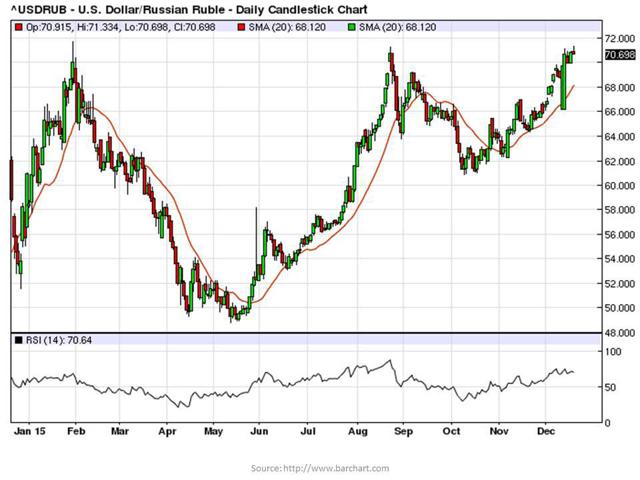640x480 pixels.
Task: Click the red 'SMA (20): 68.120' label
Action: 287,27
